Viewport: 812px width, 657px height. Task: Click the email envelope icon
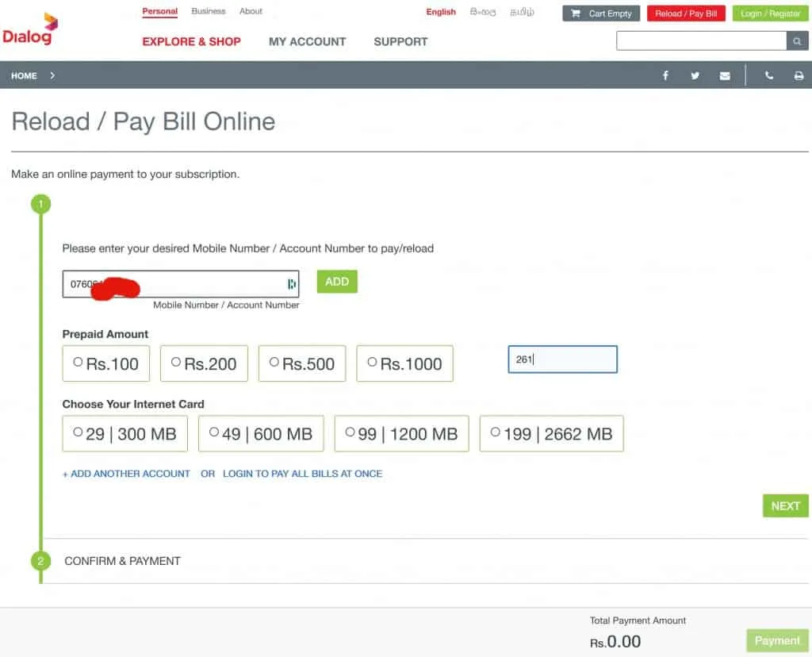click(725, 76)
